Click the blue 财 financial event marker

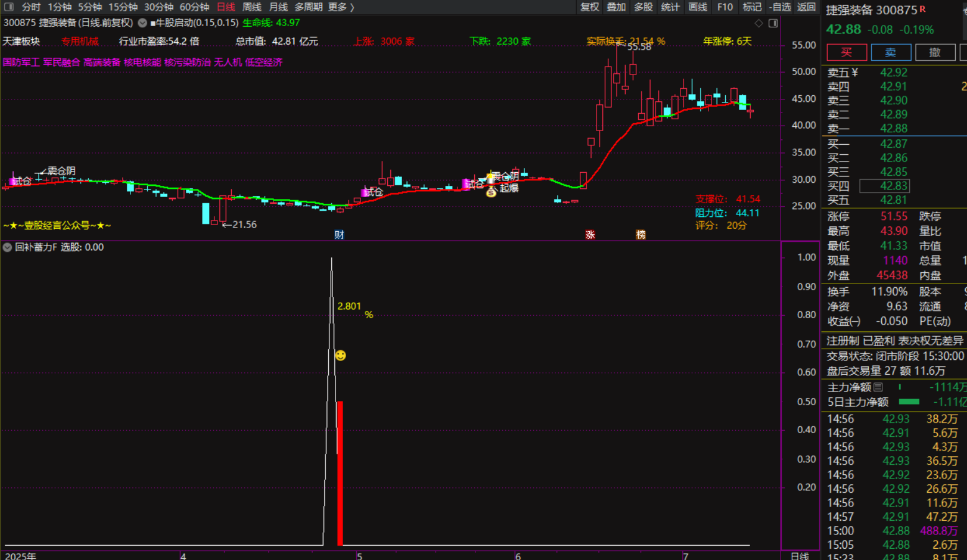339,234
